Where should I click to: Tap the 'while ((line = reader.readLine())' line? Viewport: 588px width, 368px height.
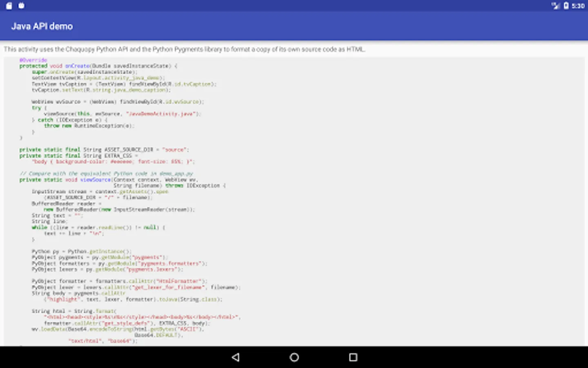tap(98, 227)
